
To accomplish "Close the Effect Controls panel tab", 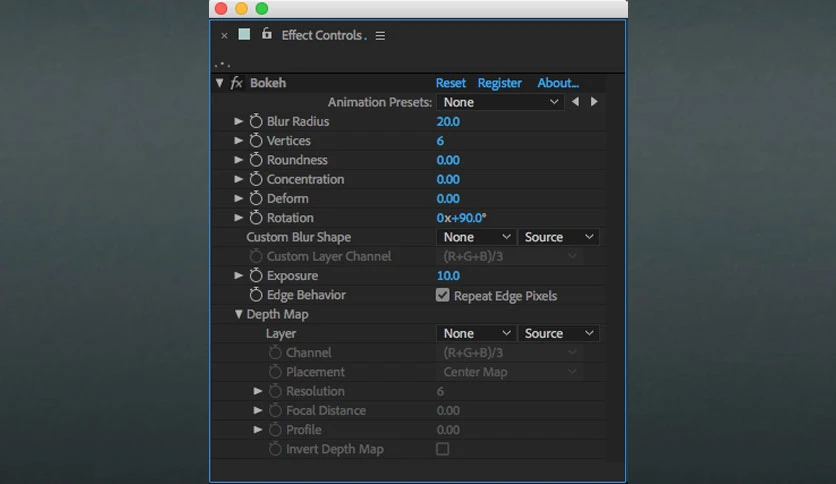I will tap(224, 36).
